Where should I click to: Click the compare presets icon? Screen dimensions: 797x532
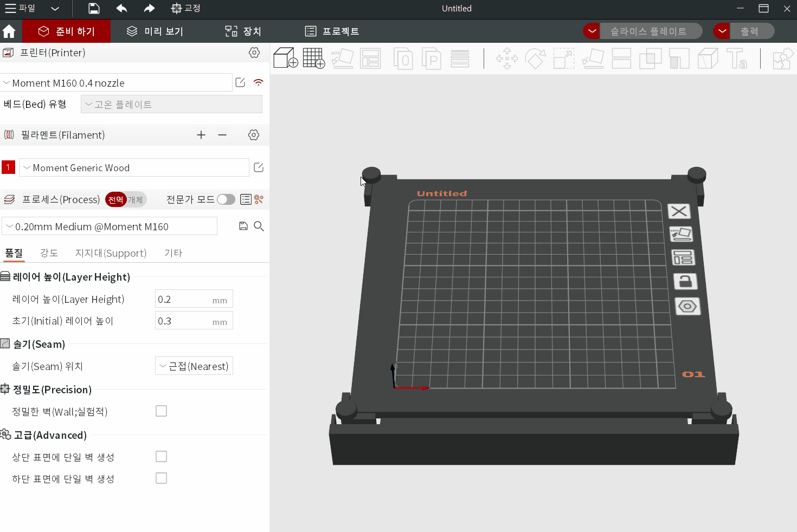pyautogui.click(x=259, y=199)
